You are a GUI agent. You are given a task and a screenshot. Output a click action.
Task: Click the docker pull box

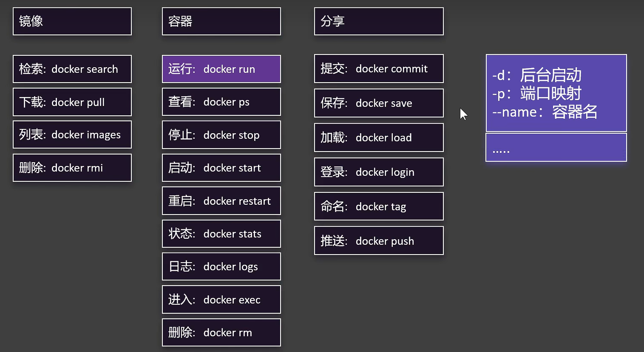point(72,102)
